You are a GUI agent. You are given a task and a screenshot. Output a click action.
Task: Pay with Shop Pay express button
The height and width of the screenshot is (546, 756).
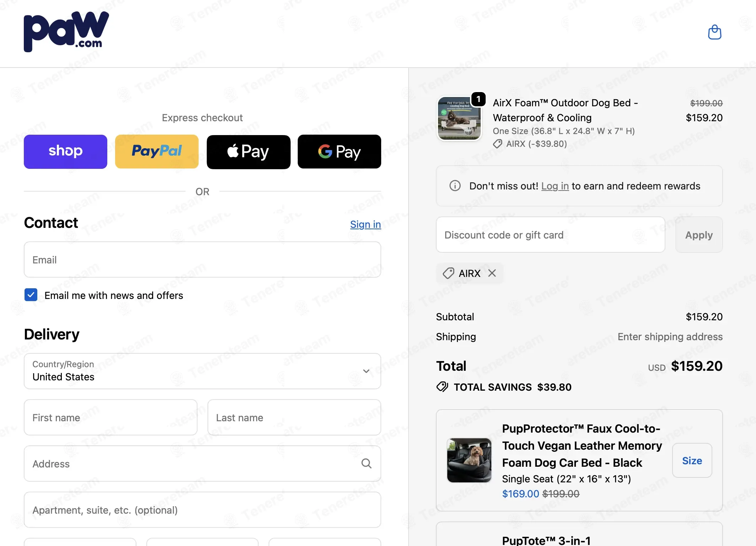[x=65, y=152]
